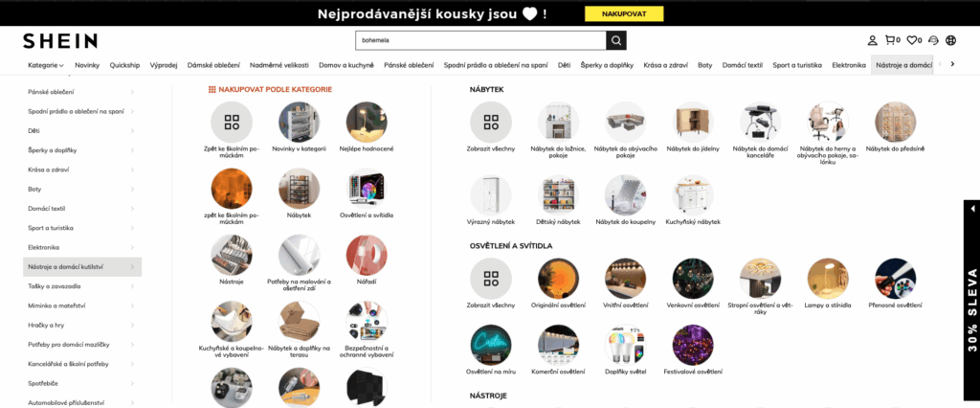Open the shopping cart icon
The image size is (980, 408).
890,40
